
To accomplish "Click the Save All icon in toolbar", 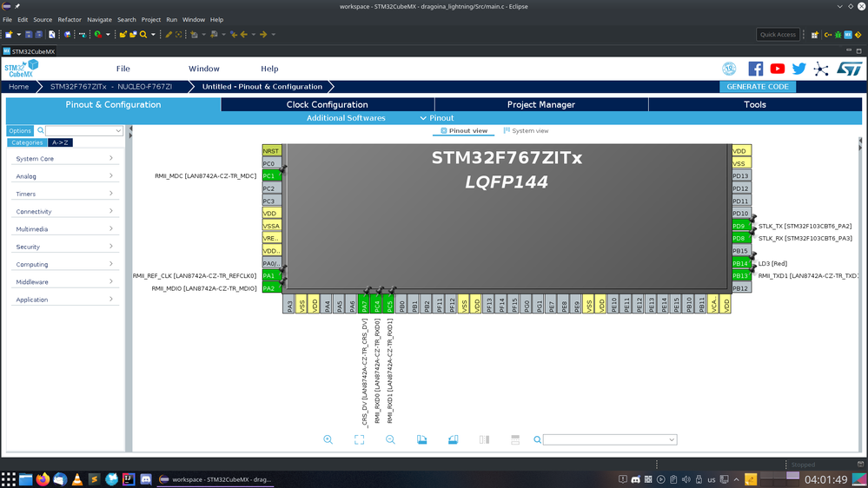I will pos(39,35).
